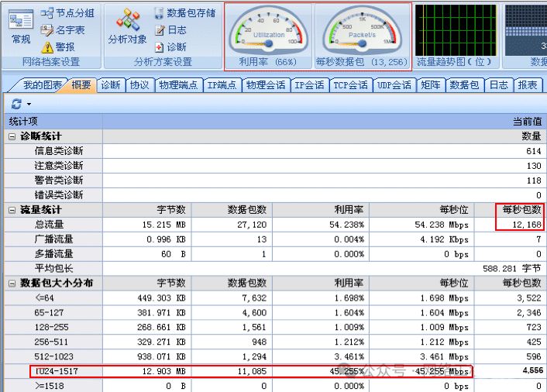
Task: Open the 常规 general settings icon
Action: coord(21,26)
